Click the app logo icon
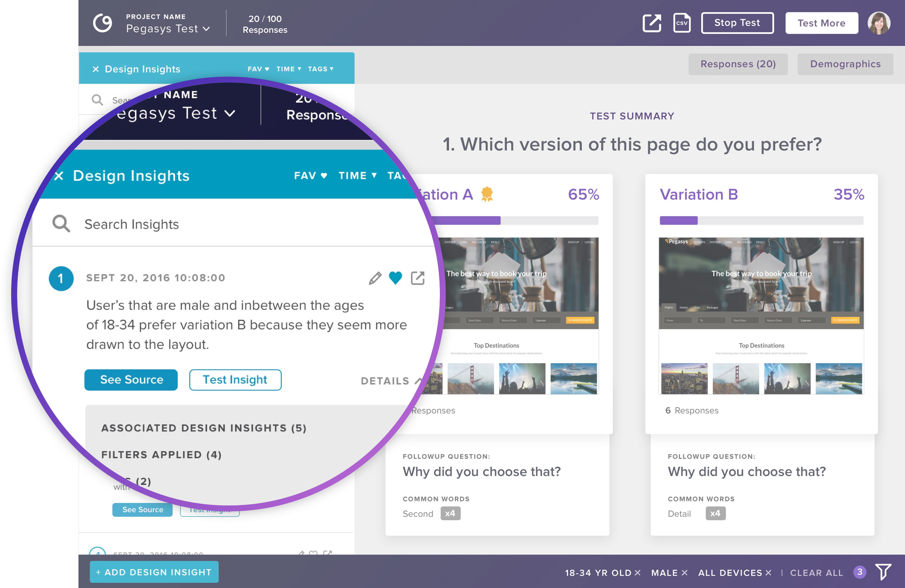This screenshot has height=588, width=905. 102,23
